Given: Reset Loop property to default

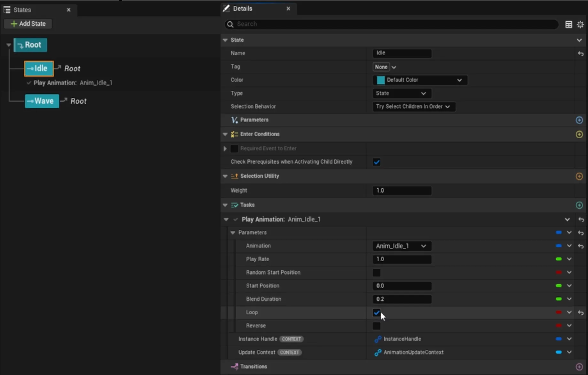Looking at the screenshot, I should pos(581,313).
